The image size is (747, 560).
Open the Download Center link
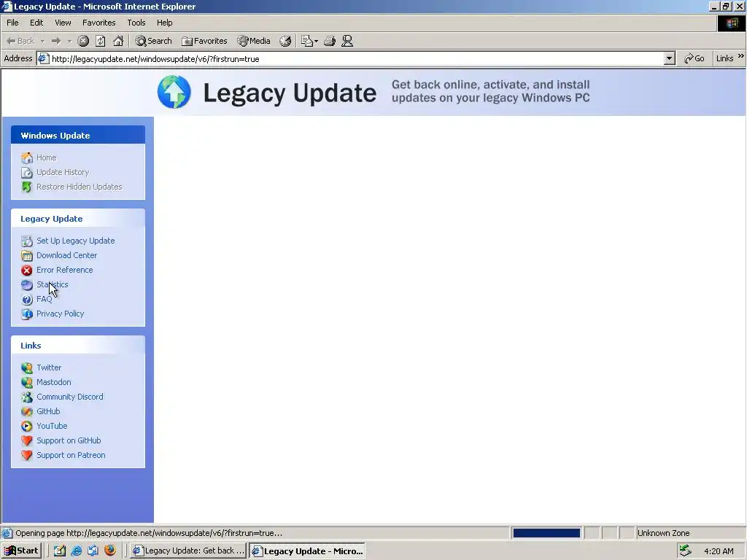click(x=66, y=255)
